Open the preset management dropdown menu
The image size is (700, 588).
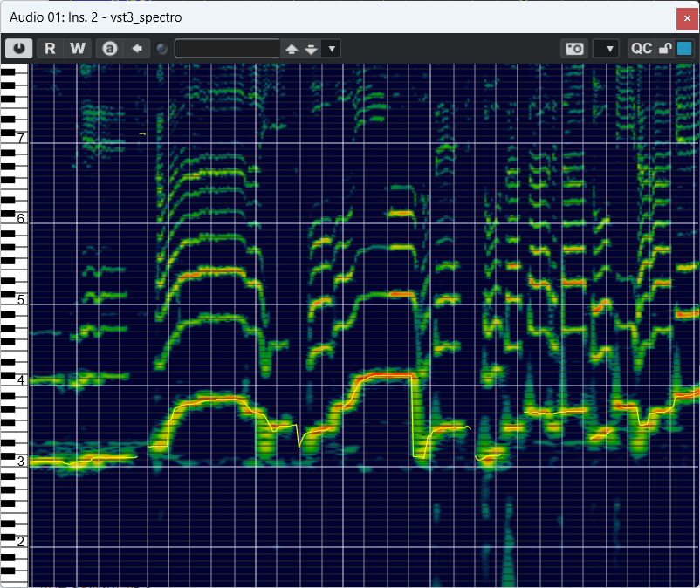point(331,49)
